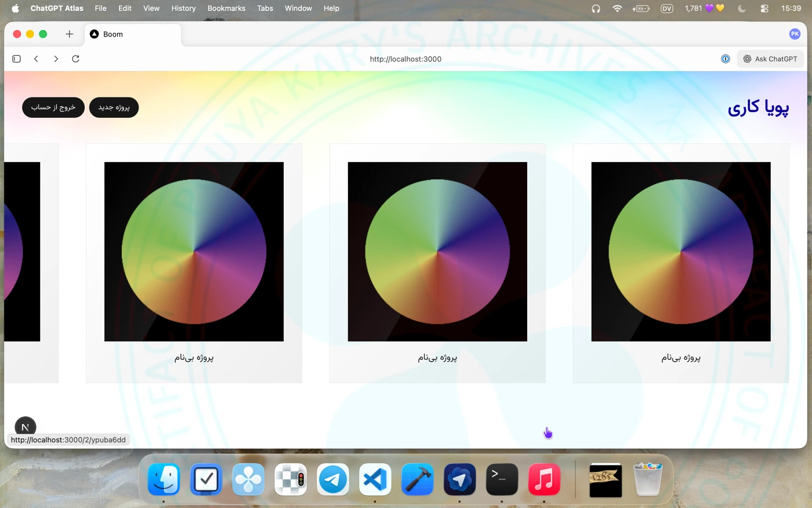Open the Bookmarks menu
The height and width of the screenshot is (508, 812).
pyautogui.click(x=226, y=8)
